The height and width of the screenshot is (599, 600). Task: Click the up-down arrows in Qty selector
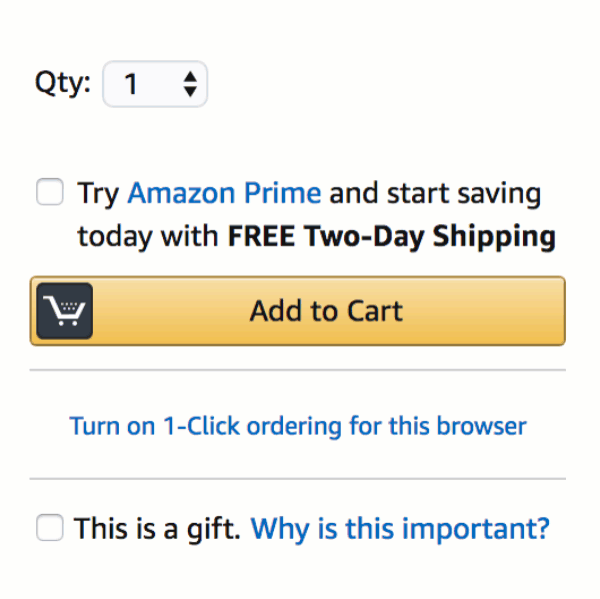coord(190,84)
